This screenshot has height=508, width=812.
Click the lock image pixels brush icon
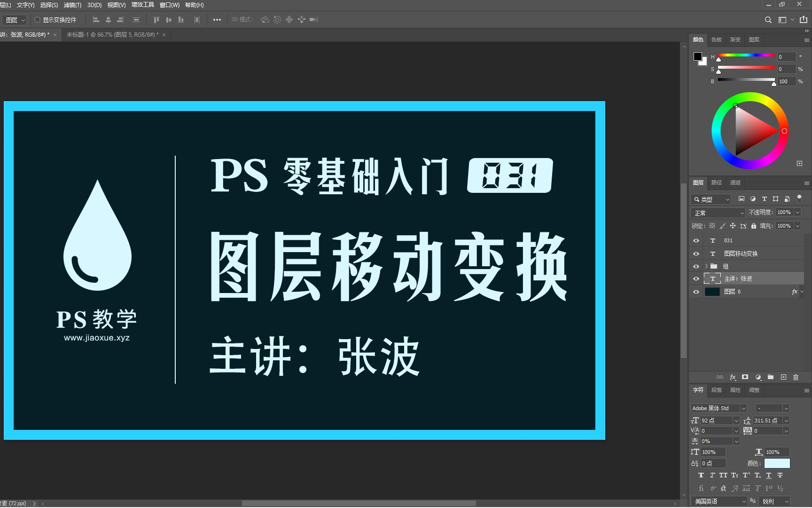(x=723, y=226)
